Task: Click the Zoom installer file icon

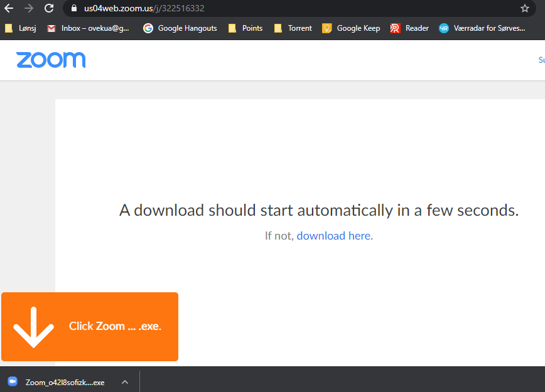Action: tap(13, 381)
